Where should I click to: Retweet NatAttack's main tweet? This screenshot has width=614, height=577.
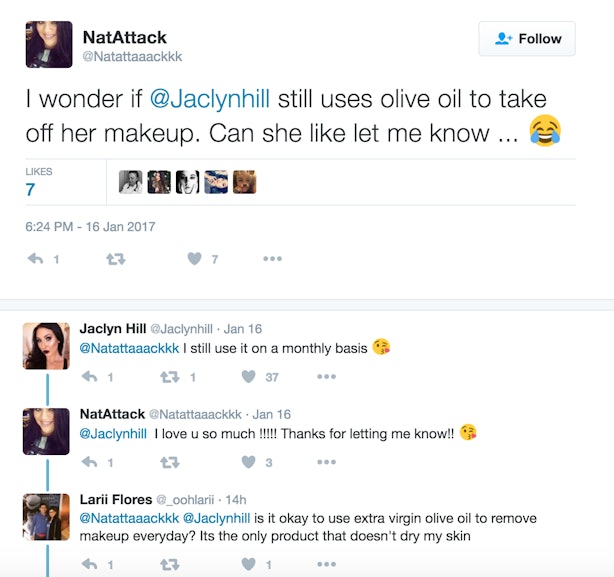pos(116,259)
